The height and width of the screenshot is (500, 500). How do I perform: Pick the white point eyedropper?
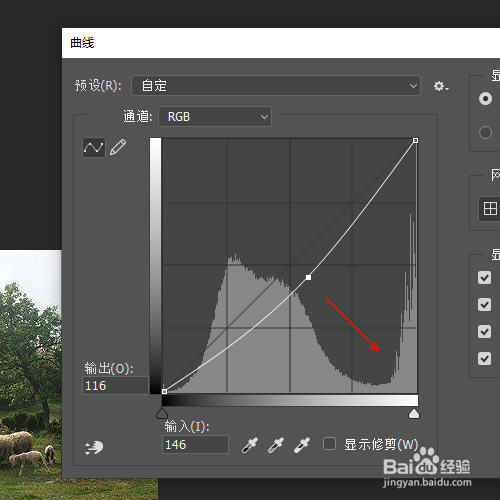click(302, 445)
